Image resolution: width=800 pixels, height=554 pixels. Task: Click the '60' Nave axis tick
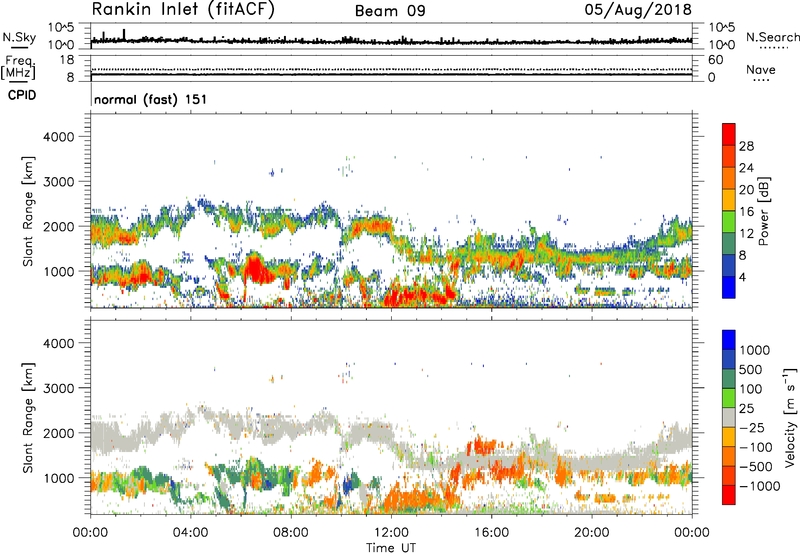715,60
